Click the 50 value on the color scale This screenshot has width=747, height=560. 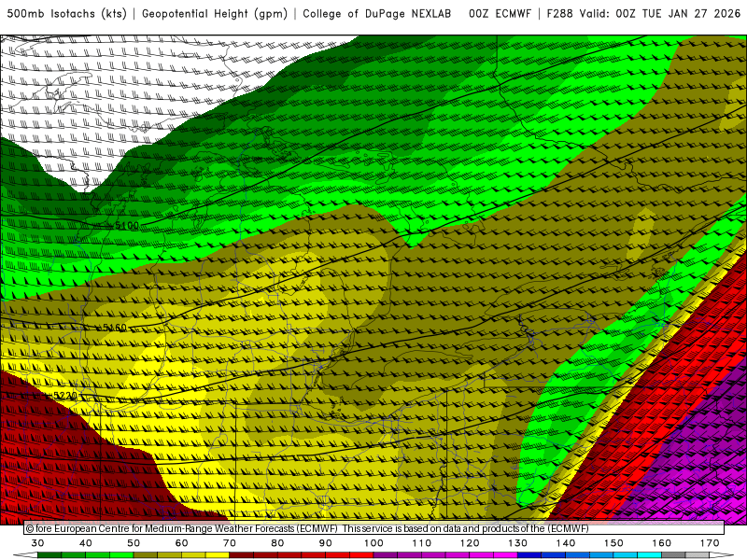pyautogui.click(x=134, y=543)
